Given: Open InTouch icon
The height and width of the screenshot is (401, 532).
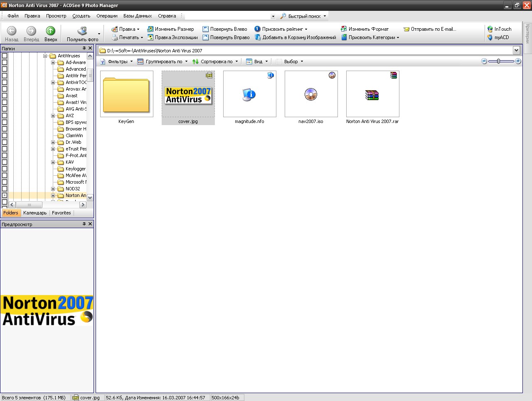Looking at the screenshot, I should pyautogui.click(x=490, y=29).
